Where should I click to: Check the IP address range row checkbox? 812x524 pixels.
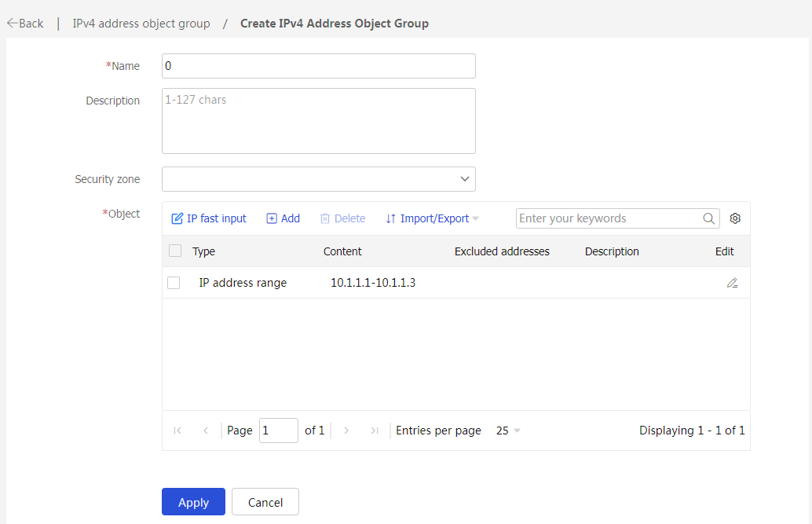tap(174, 283)
